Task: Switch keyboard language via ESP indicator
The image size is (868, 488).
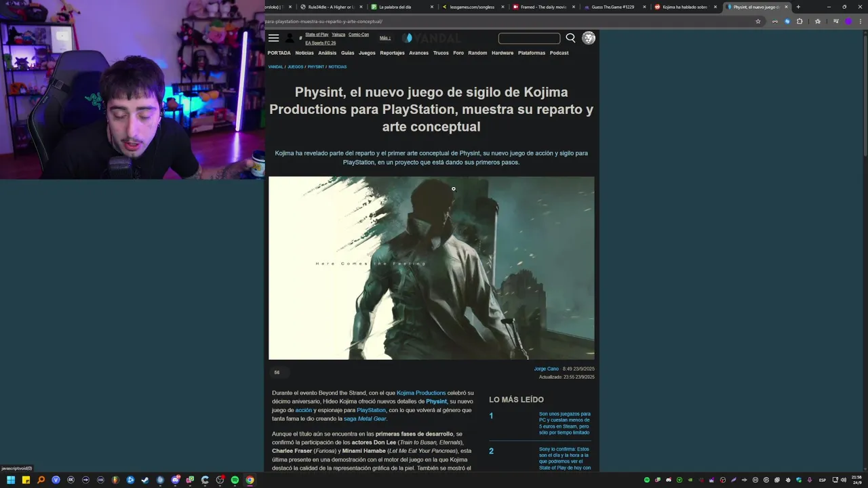Action: point(823,480)
